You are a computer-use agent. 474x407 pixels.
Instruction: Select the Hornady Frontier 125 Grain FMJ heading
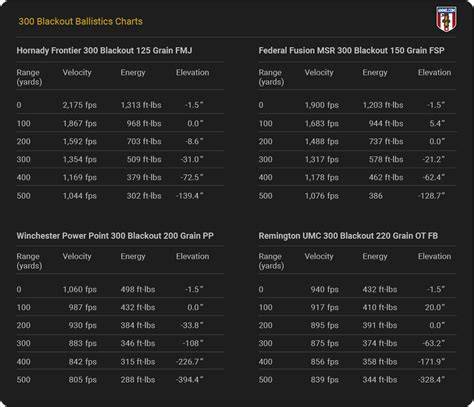click(104, 51)
